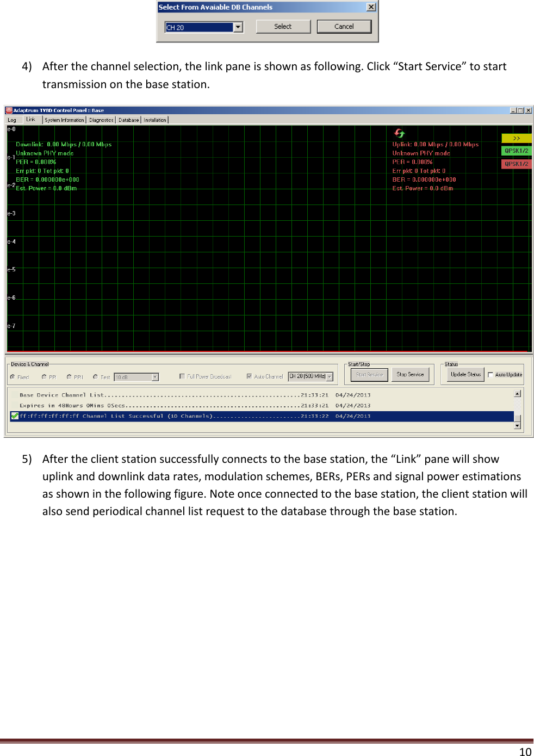Select the PP radio button
This screenshot has height=756, width=534.
coord(44,377)
